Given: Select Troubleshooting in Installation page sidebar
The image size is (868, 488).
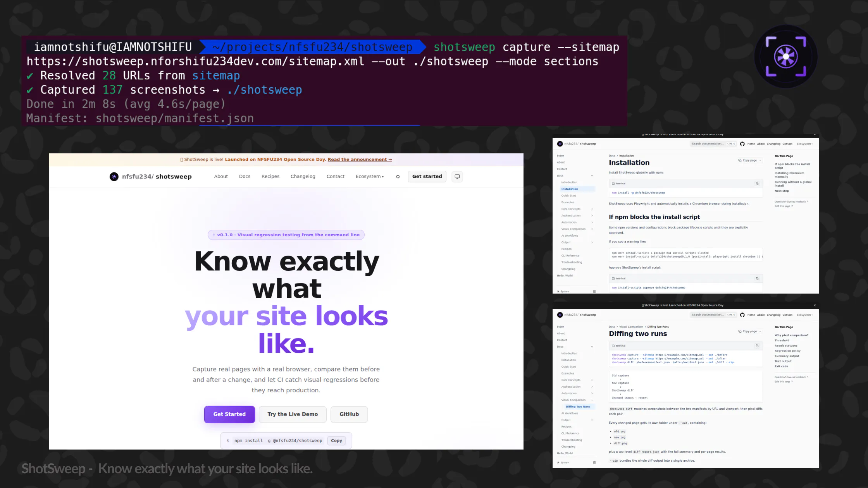Looking at the screenshot, I should click(572, 262).
